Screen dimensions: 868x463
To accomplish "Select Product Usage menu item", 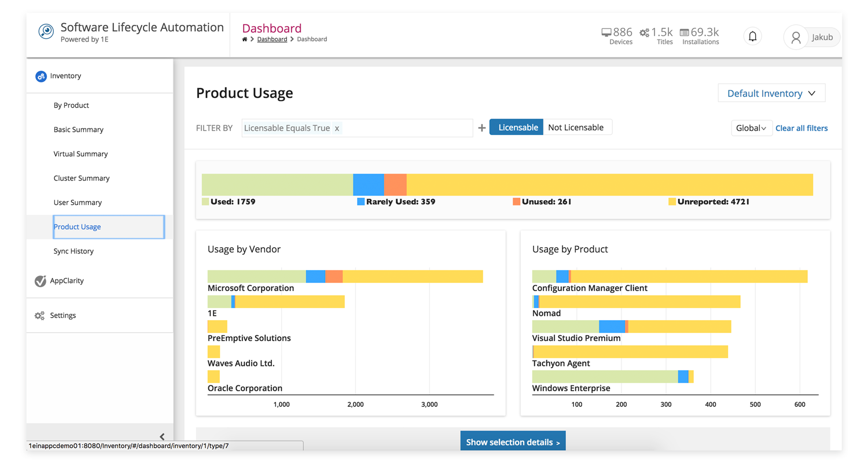I will click(x=109, y=227).
